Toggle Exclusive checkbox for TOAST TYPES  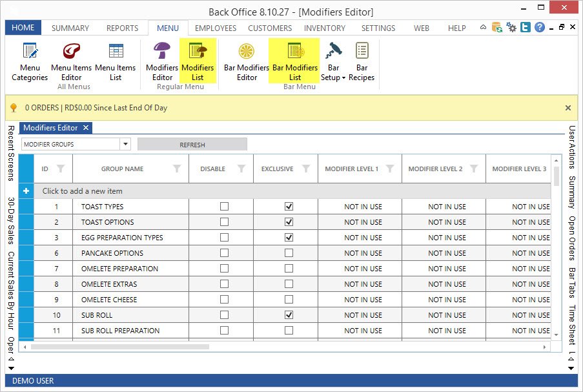[x=289, y=207]
